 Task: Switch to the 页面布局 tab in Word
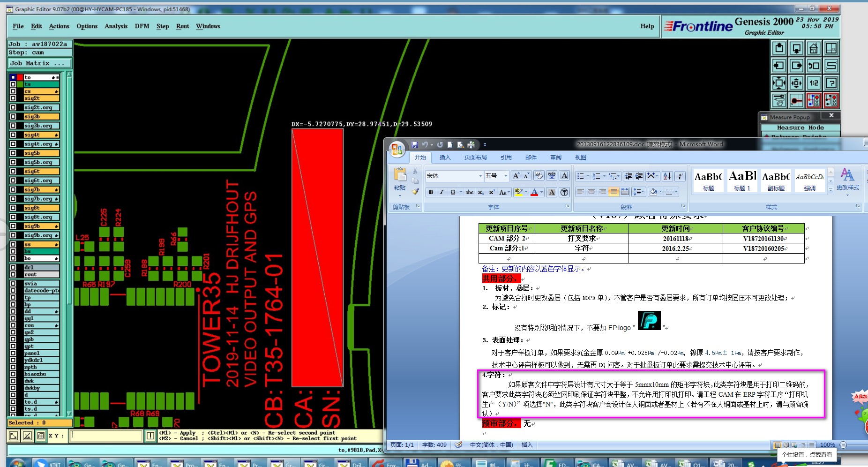pos(475,158)
